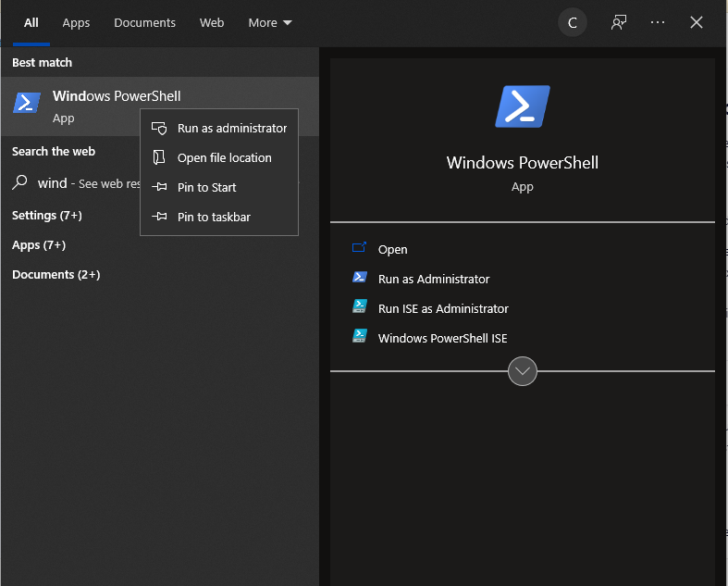
Task: Open the feedback person icon in header
Action: [x=619, y=22]
